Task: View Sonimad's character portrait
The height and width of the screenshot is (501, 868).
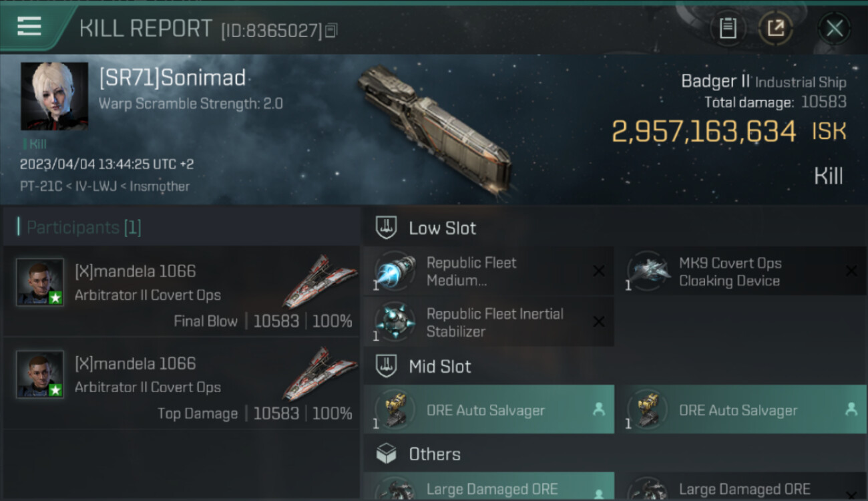Action: 54,96
